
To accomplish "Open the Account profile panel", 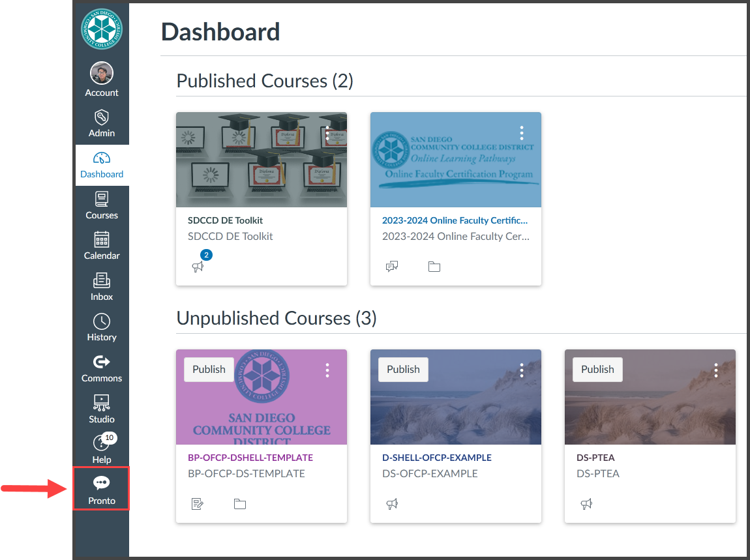I will [x=101, y=78].
